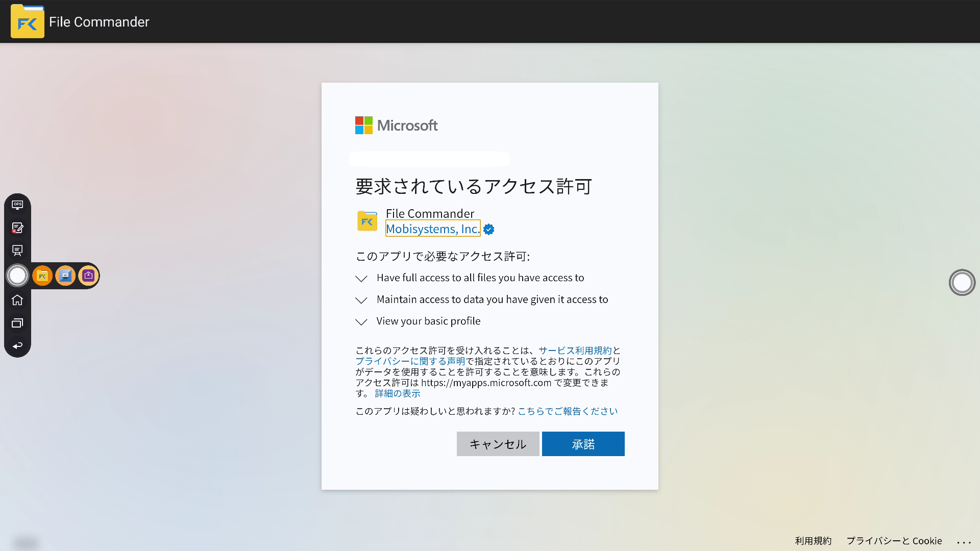Click the 要求されているアクセス許可 heading text
The image size is (980, 551).
(x=474, y=186)
